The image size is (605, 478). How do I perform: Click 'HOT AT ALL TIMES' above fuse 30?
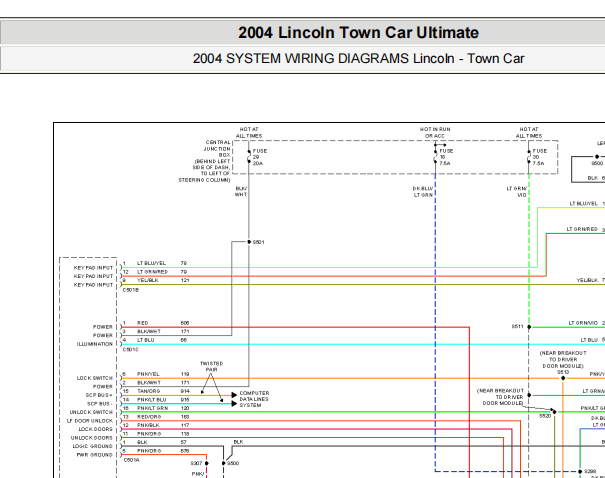point(529,133)
